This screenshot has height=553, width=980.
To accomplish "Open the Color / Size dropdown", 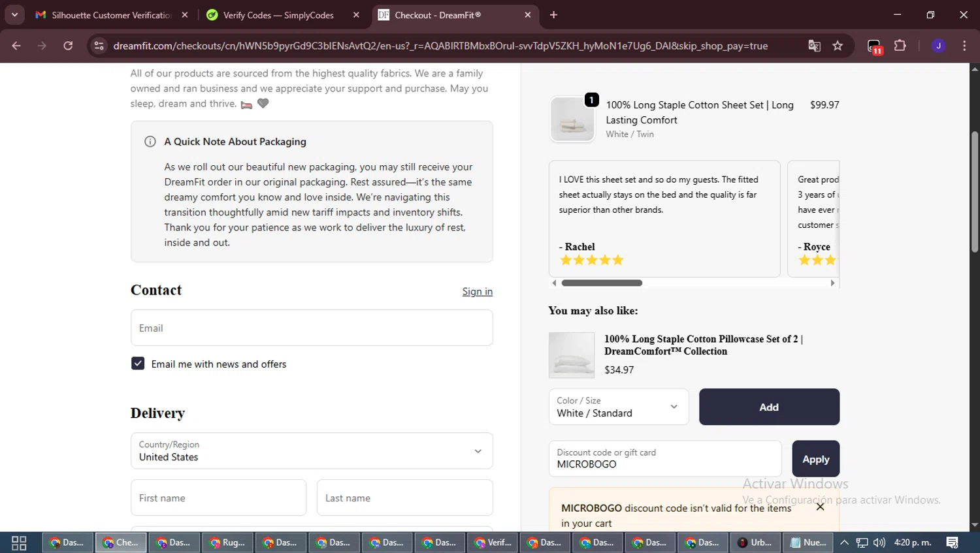I will pyautogui.click(x=619, y=407).
